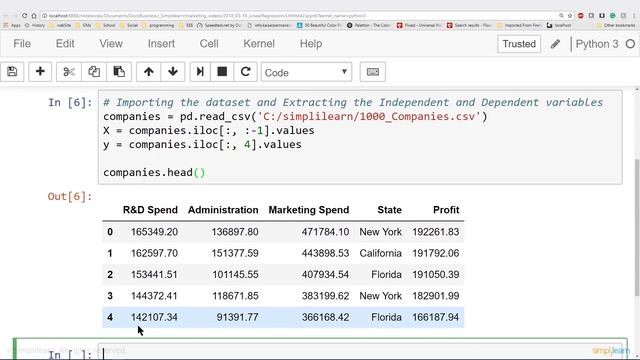The width and height of the screenshot is (640, 360).
Task: Open the Social bookmarks folder
Action: coord(129,25)
